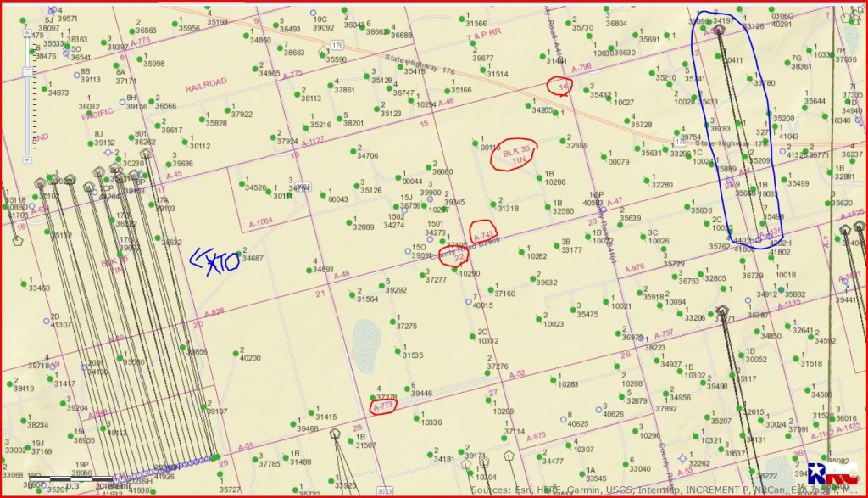Click the zoom out arrow below the slider
Image resolution: width=868 pixels, height=498 pixels.
coord(27,158)
